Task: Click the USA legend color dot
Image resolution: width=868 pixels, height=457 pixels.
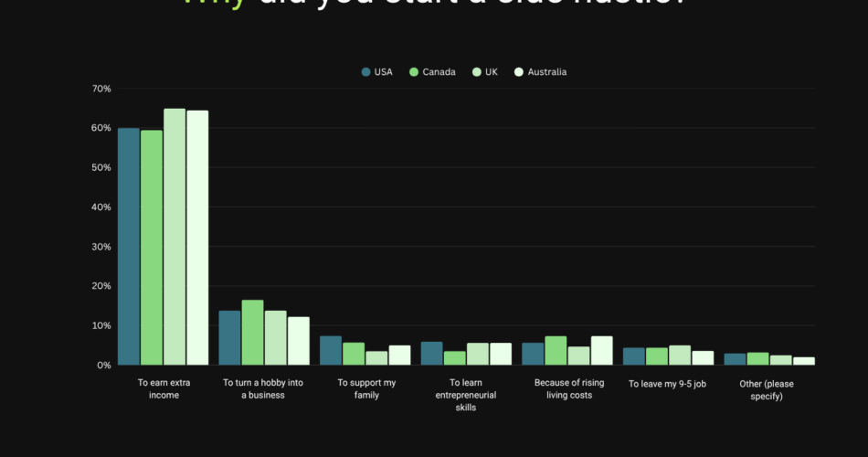Action: pyautogui.click(x=365, y=72)
